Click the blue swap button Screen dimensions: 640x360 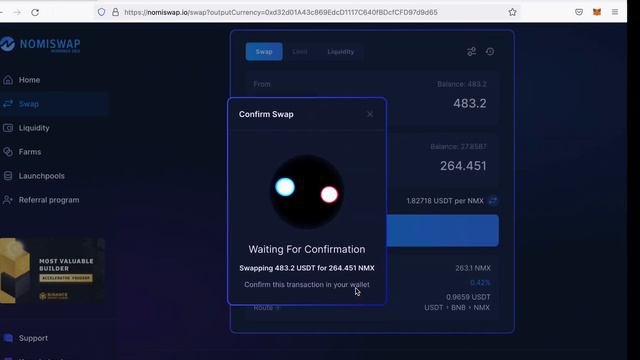point(442,231)
